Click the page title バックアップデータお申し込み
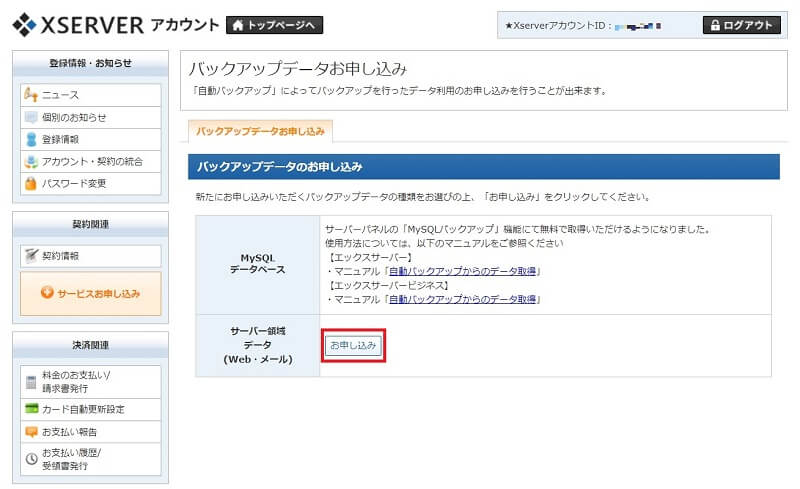The height and width of the screenshot is (489, 800). 298,69
